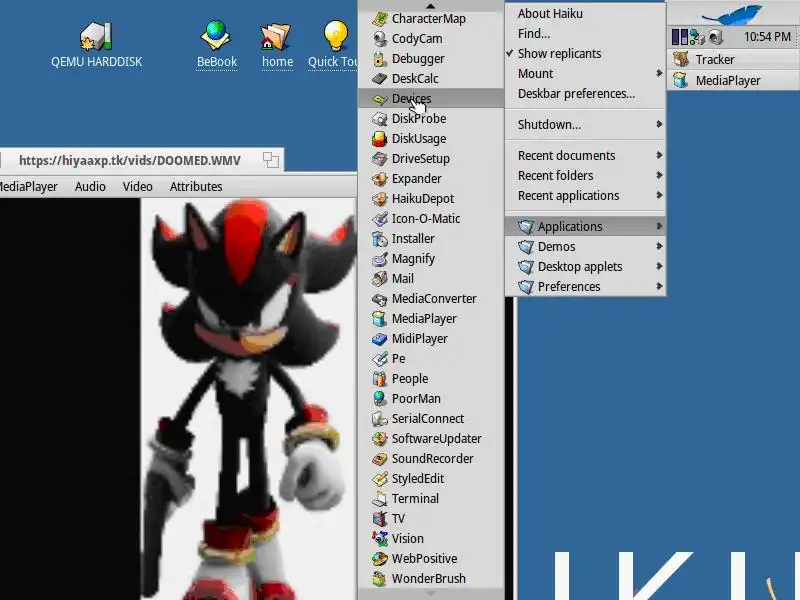Launch HaikuDepot package manager icon
This screenshot has height=600, width=800.
point(380,198)
